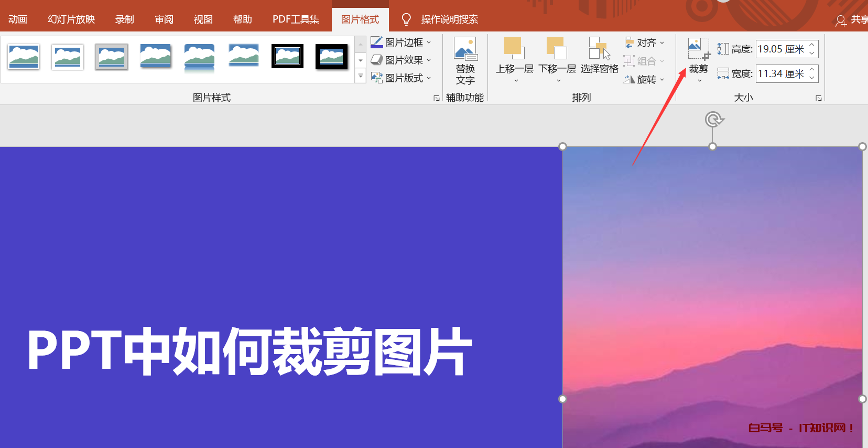
Task: Click the Share (共享) person icon
Action: tap(841, 20)
